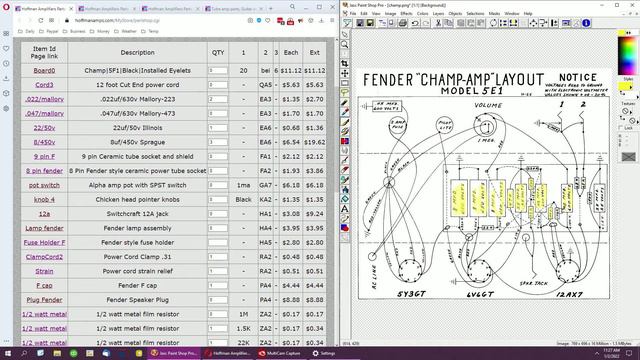Select the Crop tool in Paint Shop Pro
The image size is (640, 360).
point(345,64)
